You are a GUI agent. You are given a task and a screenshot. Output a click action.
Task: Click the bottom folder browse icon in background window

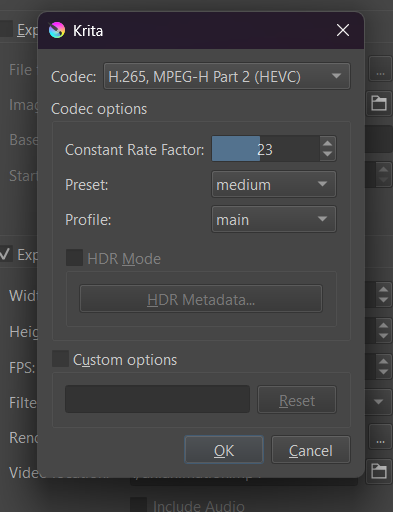pos(379,471)
